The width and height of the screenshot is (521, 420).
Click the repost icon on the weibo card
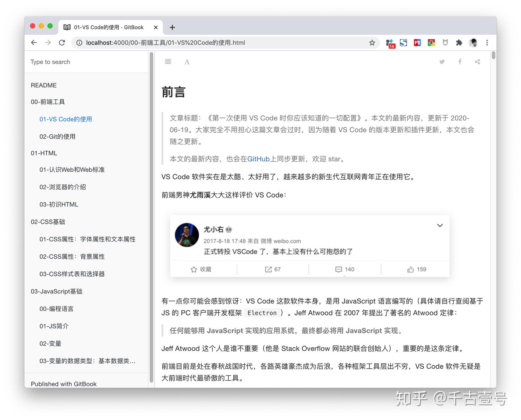pyautogui.click(x=272, y=269)
